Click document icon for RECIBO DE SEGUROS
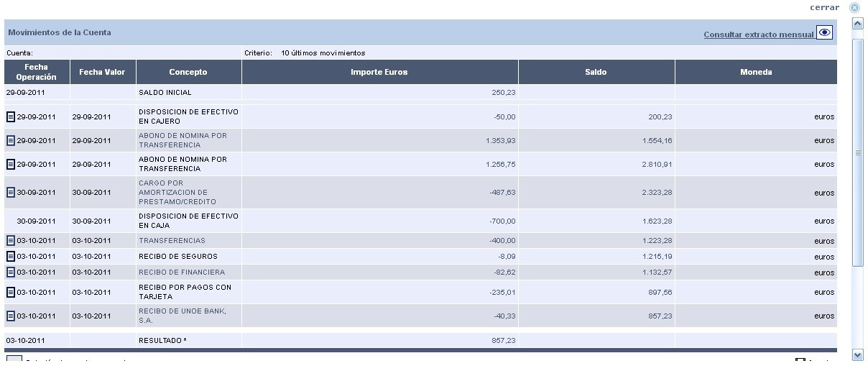The height and width of the screenshot is (371, 868). [10, 256]
